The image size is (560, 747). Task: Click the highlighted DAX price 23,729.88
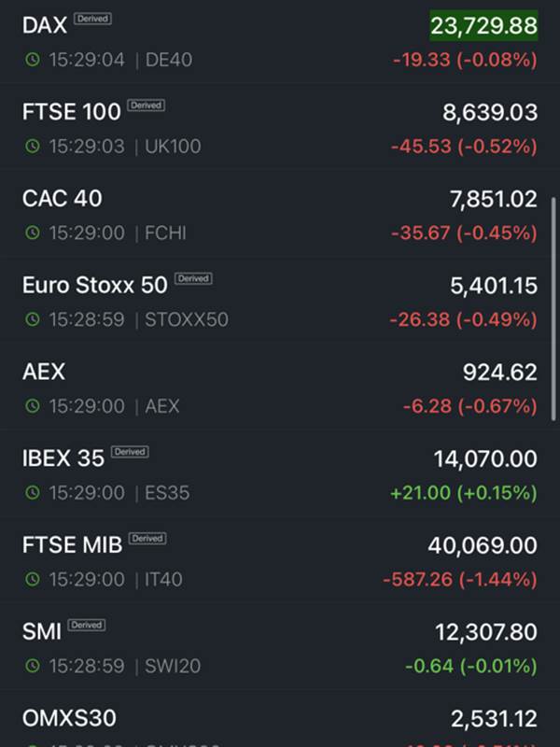483,25
